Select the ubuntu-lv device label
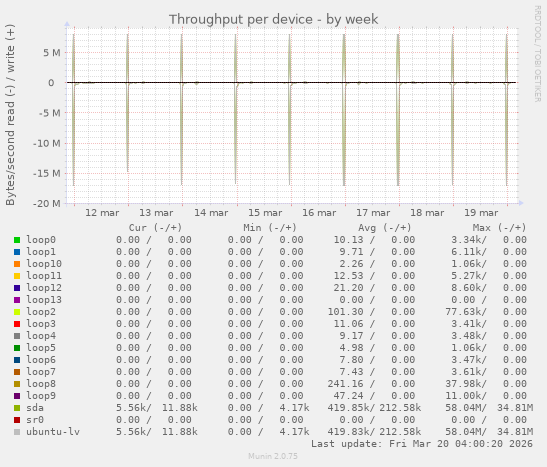Image resolution: width=547 pixels, height=467 pixels. [x=53, y=432]
